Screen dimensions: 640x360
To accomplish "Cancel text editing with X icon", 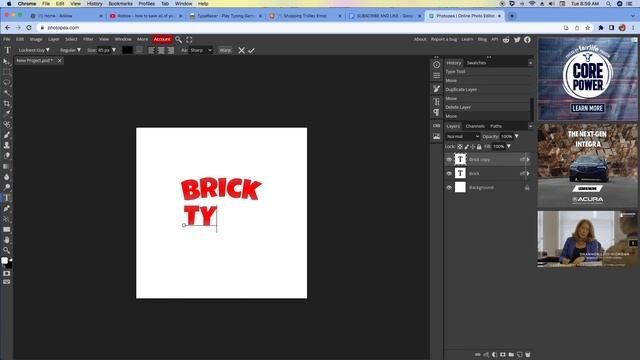I will point(242,50).
